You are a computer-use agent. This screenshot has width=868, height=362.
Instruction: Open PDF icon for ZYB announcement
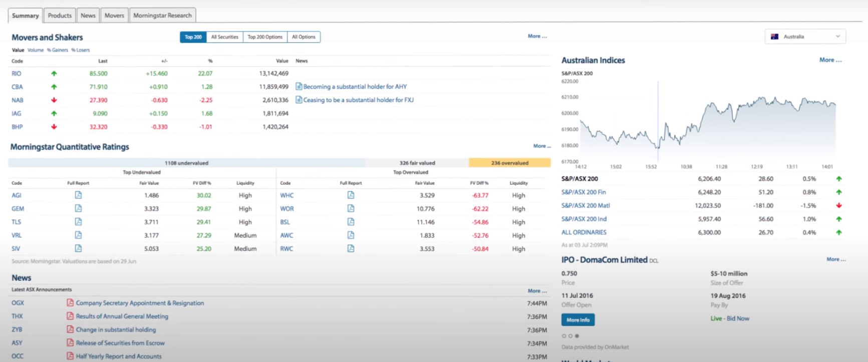(70, 329)
